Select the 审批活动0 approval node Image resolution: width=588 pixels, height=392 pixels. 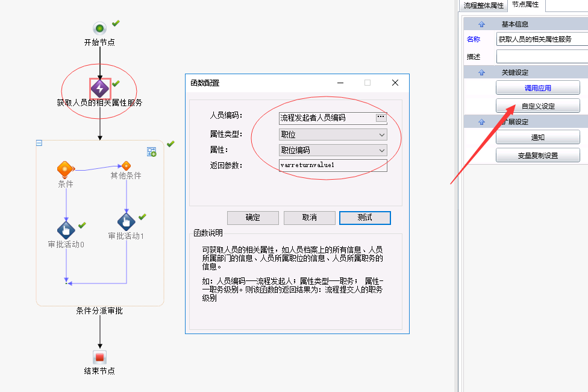coord(66,230)
